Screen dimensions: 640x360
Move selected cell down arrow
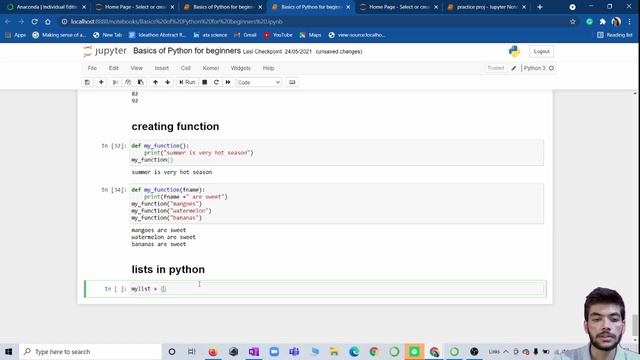167,82
